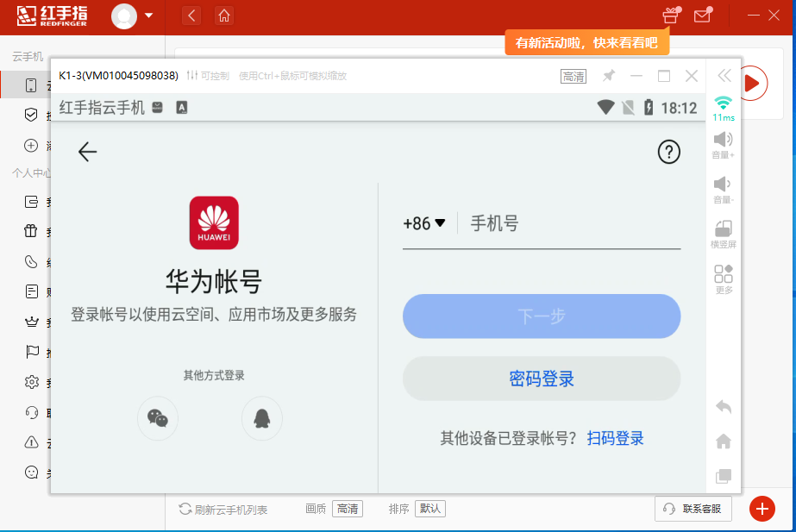
Task: Choose 密码登录 password login
Action: pos(541,379)
